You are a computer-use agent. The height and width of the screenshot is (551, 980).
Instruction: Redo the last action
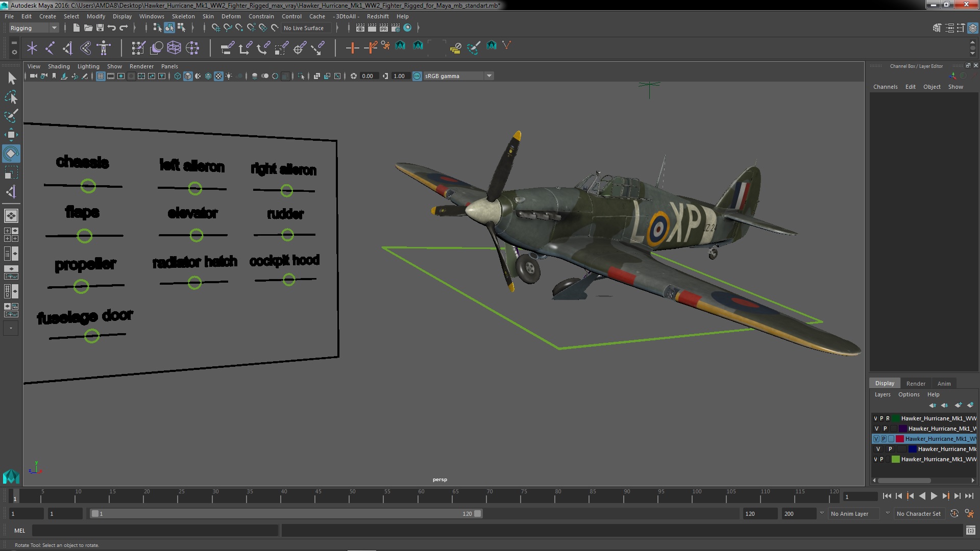point(124,28)
